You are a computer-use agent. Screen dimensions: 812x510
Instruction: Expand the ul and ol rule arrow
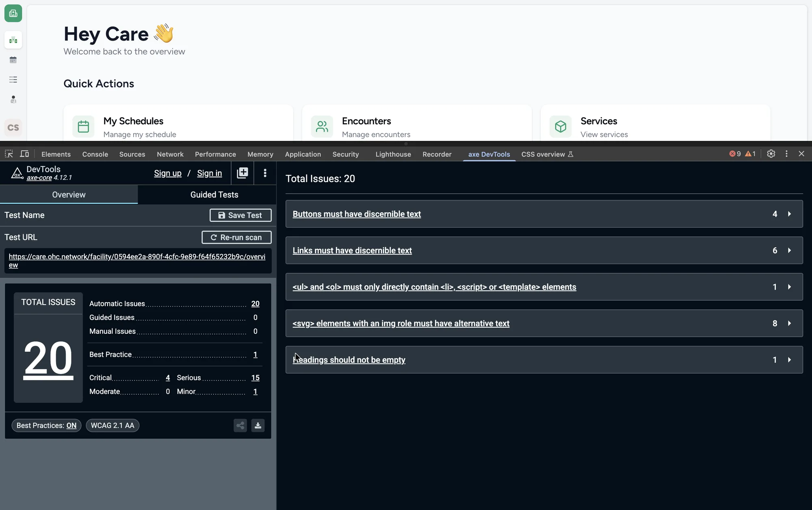tap(790, 287)
